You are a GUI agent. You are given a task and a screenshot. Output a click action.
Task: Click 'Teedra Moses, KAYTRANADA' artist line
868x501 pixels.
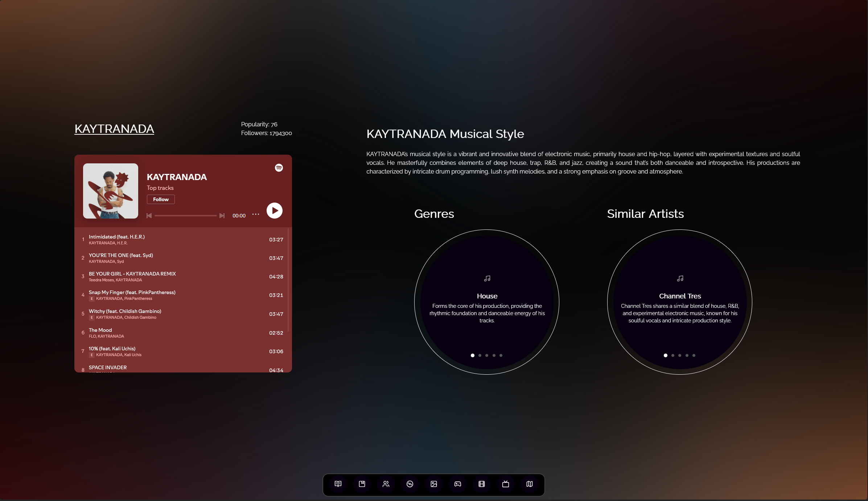[115, 280]
